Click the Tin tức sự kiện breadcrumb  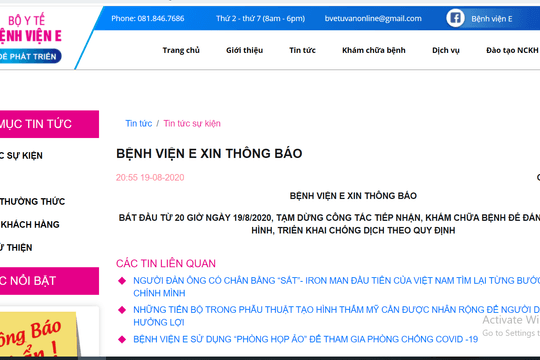pyautogui.click(x=192, y=123)
